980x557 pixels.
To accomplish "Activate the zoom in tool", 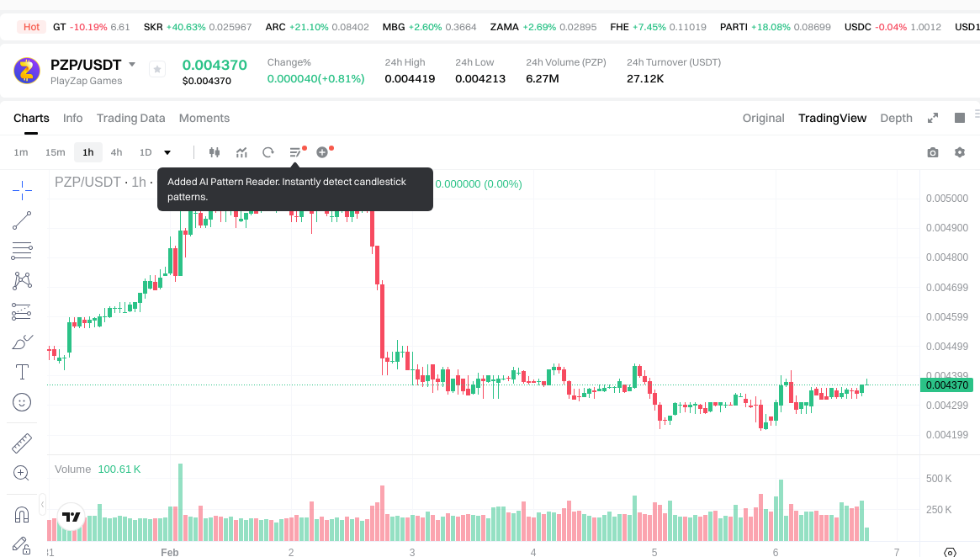I will pos(23,473).
